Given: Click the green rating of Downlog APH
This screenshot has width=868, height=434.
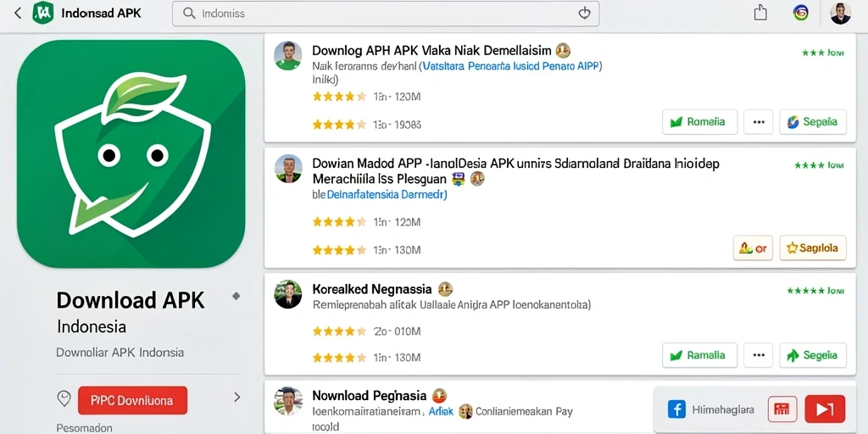Looking at the screenshot, I should pos(822,53).
